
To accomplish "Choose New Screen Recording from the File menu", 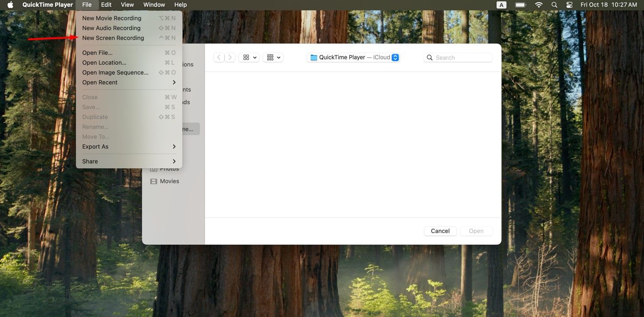I will point(112,37).
